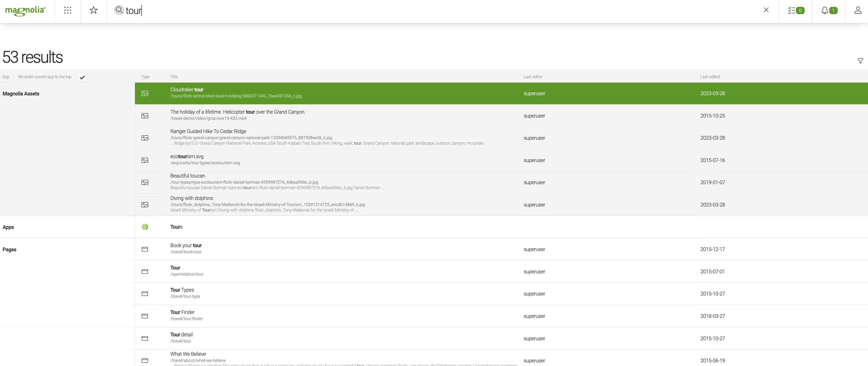Open the user profile icon
The height and width of the screenshot is (366, 868).
click(x=858, y=10)
